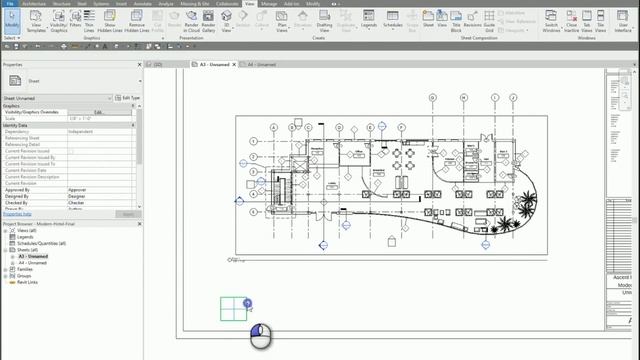The width and height of the screenshot is (640, 360).
Task: Click the Legends tool
Action: (369, 20)
